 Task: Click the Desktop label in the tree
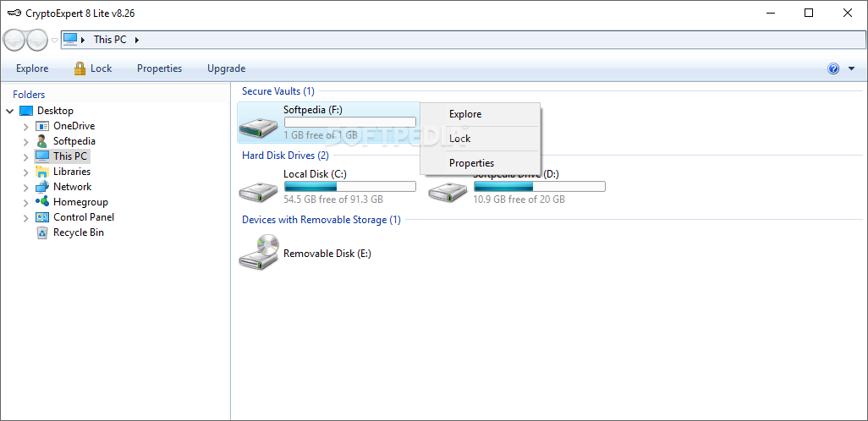(55, 111)
